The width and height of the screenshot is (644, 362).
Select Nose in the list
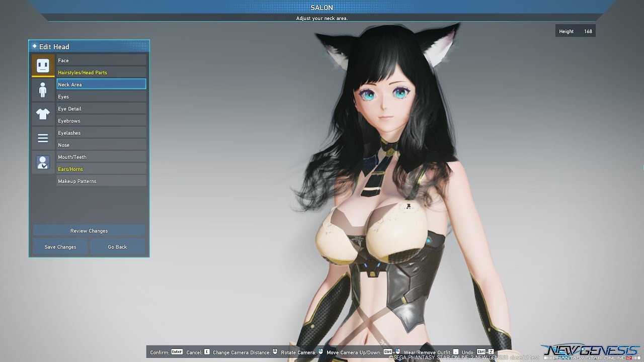[101, 145]
